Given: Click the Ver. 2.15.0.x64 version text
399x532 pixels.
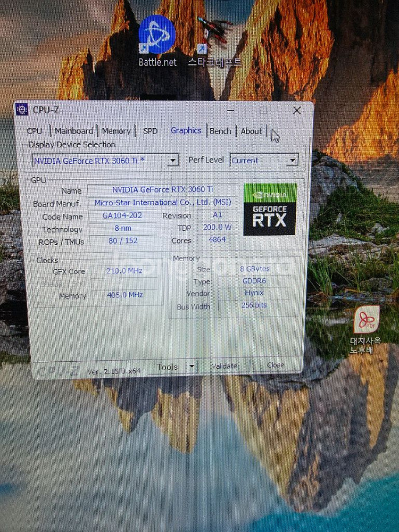Looking at the screenshot, I should coord(114,371).
